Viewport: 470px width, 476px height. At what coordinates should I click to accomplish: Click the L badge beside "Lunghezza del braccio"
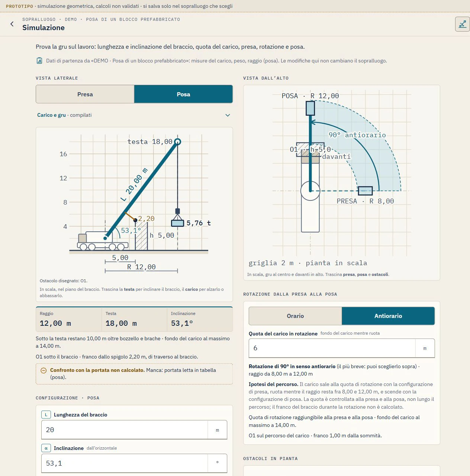(46, 415)
